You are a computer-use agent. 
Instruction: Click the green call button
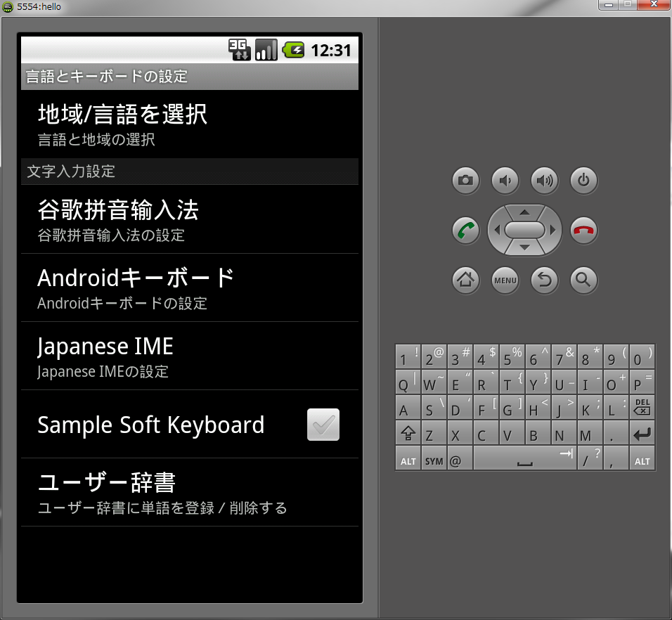click(x=466, y=231)
